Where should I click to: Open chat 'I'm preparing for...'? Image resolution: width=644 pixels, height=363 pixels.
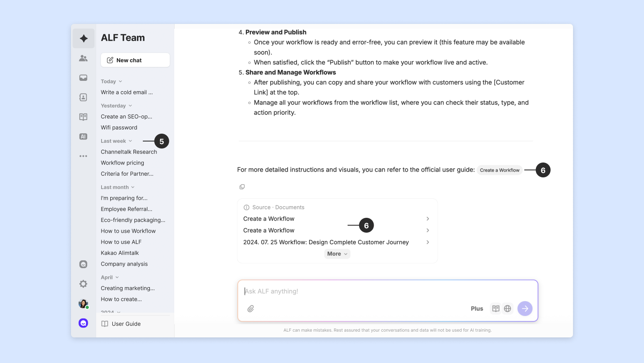tap(124, 198)
